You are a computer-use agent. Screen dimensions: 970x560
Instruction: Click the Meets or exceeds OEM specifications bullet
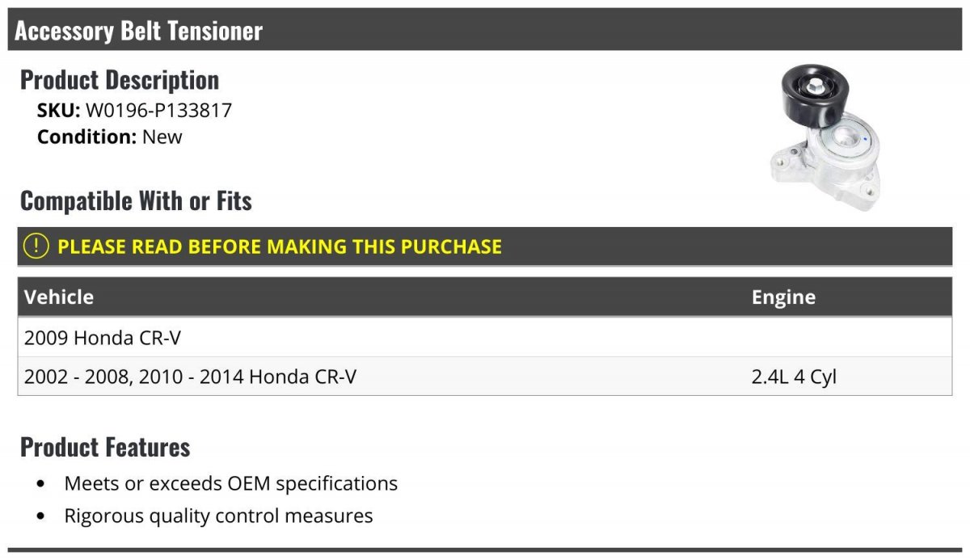(231, 483)
